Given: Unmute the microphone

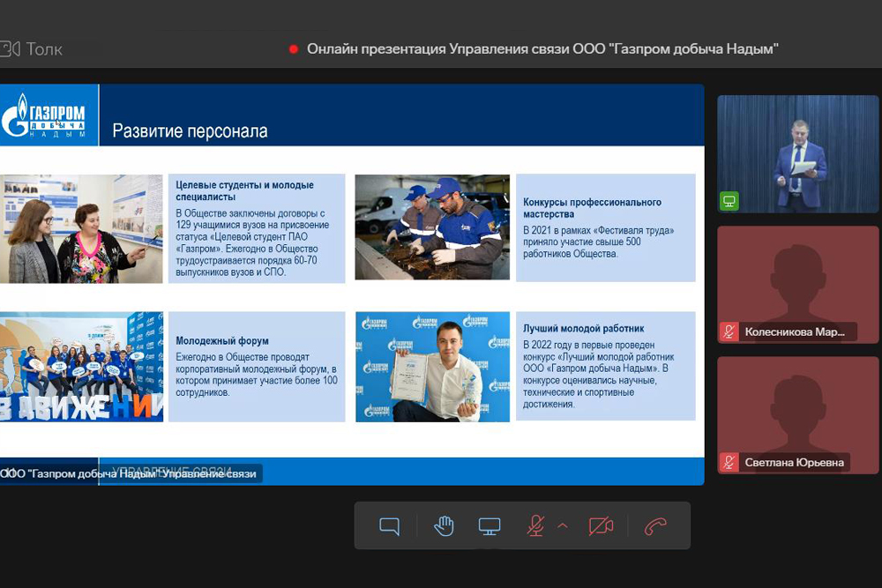Looking at the screenshot, I should (x=535, y=526).
